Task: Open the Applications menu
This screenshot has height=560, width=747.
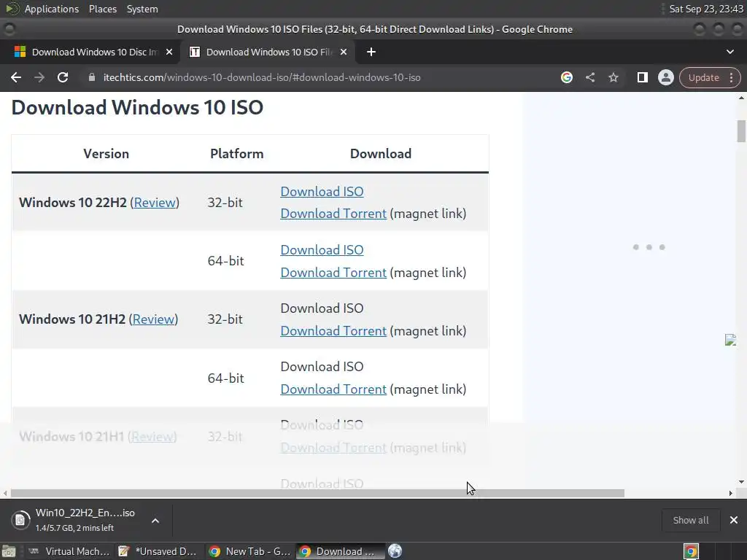Action: coord(52,9)
